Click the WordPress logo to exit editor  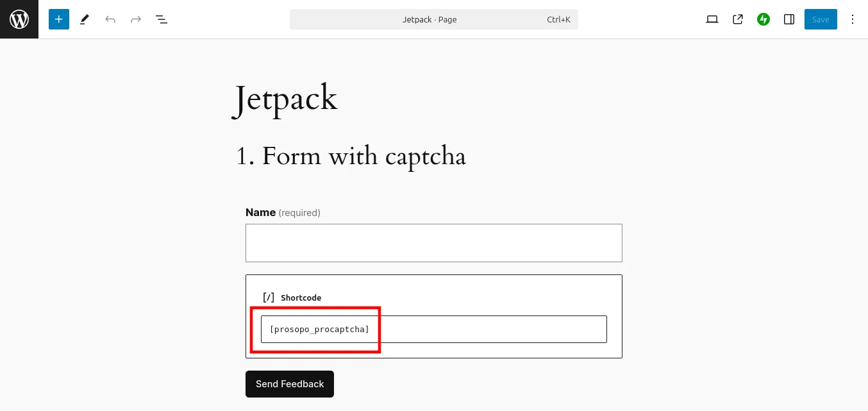19,19
